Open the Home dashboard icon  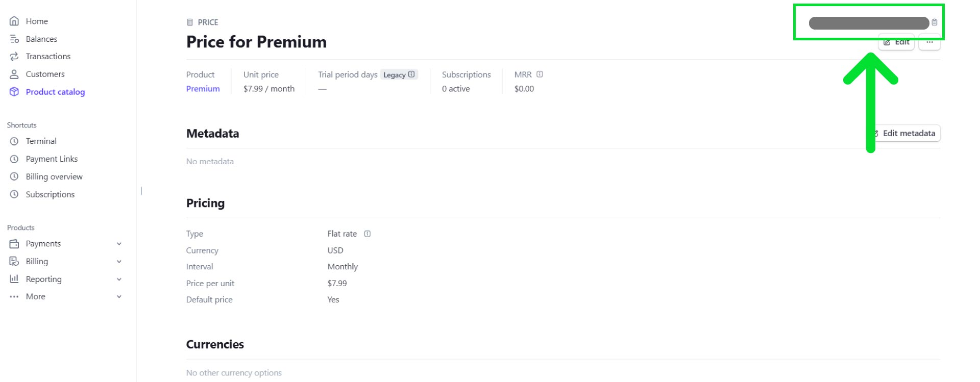14,21
